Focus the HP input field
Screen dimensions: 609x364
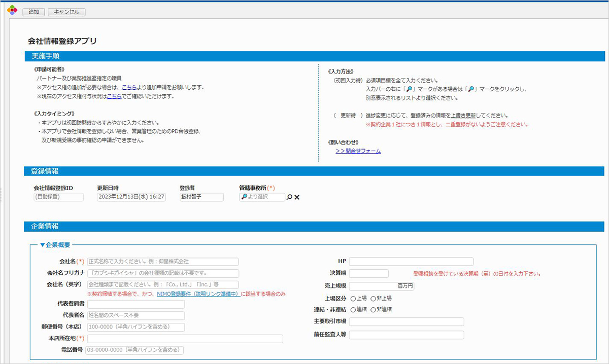pos(411,261)
